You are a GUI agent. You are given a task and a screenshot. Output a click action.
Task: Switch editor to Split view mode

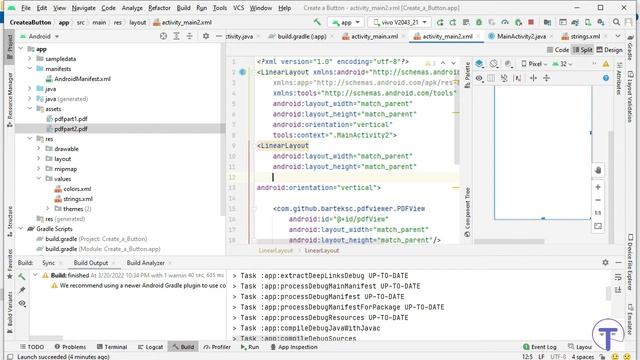tap(583, 50)
